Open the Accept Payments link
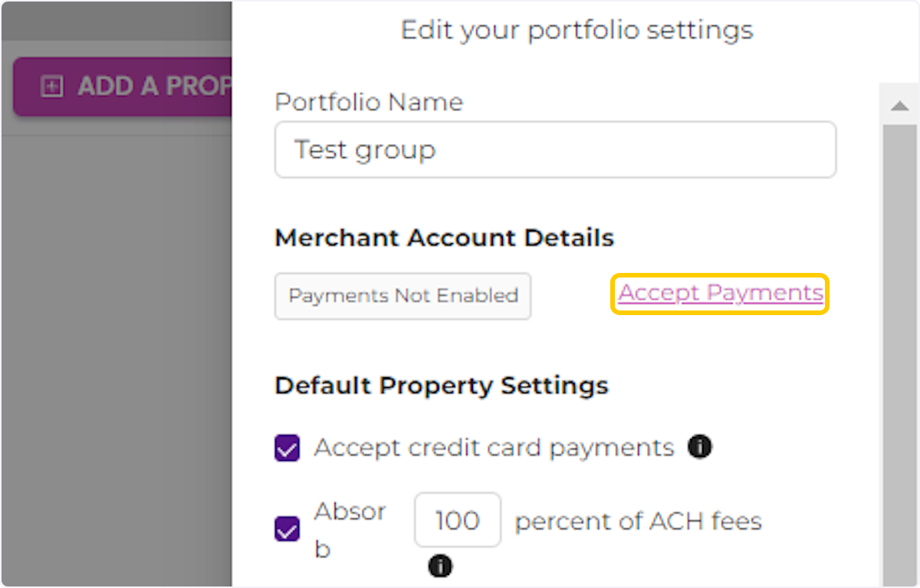 pos(719,293)
